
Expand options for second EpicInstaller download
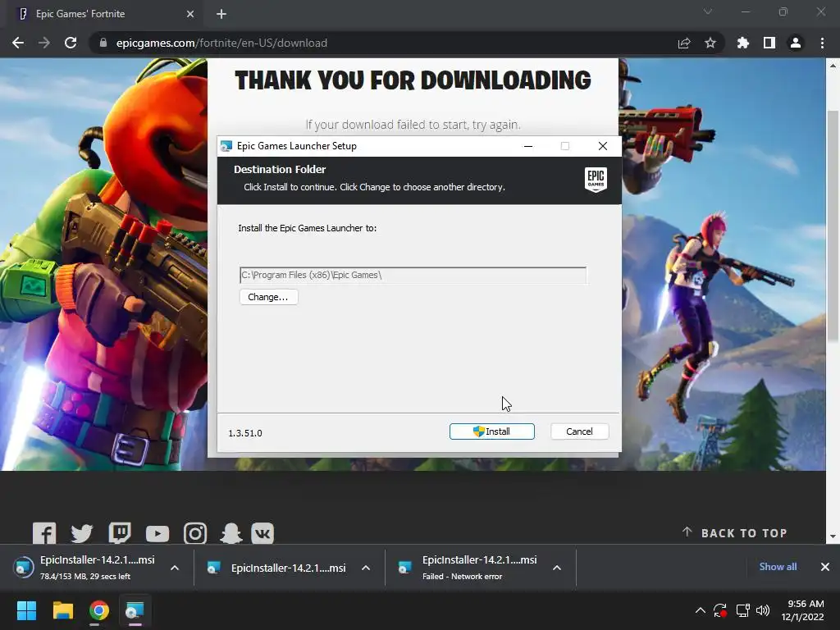pyautogui.click(x=366, y=568)
